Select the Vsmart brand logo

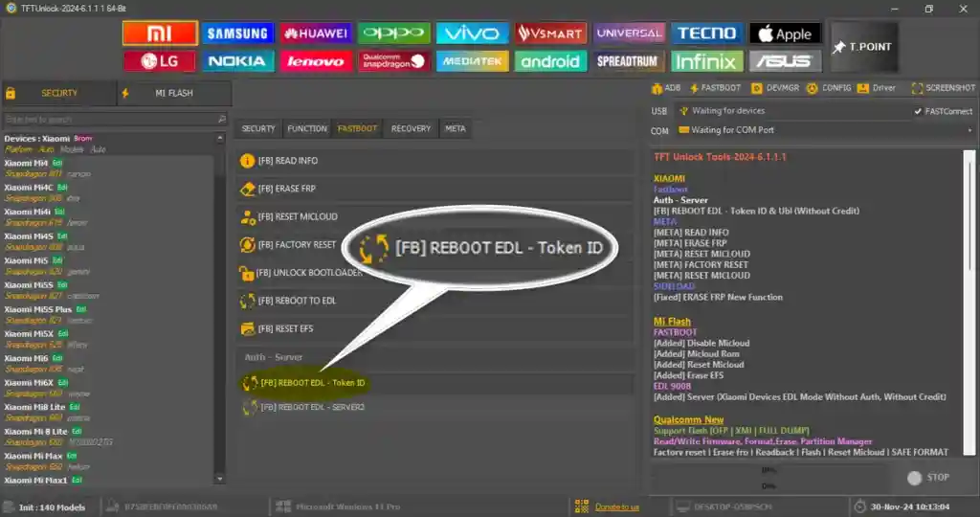550,34
